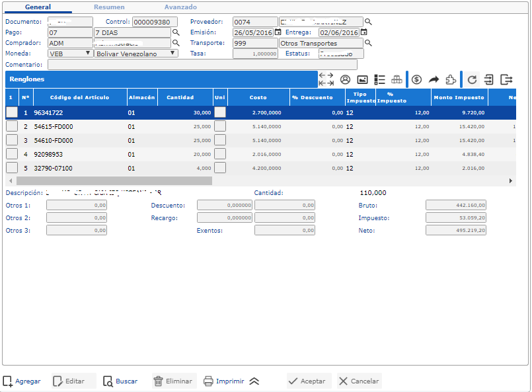Open the list details icon in Renglones toolbar
The width and height of the screenshot is (532, 392).
point(379,79)
